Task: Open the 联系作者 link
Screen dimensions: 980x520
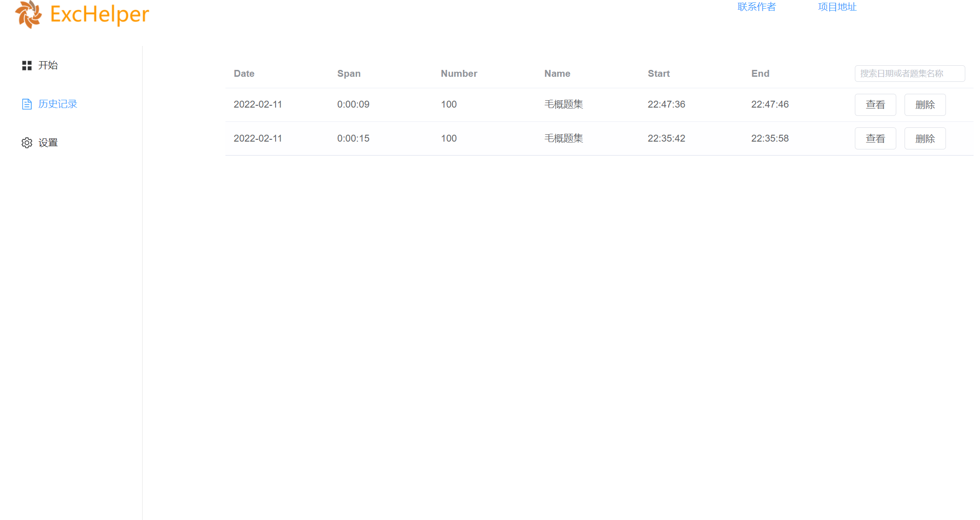Action: click(x=756, y=7)
